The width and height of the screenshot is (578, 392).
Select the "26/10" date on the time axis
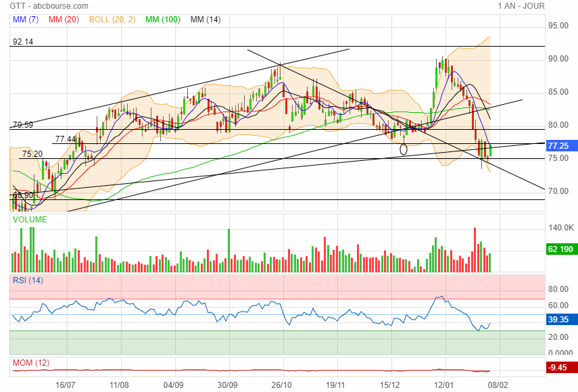pos(281,385)
